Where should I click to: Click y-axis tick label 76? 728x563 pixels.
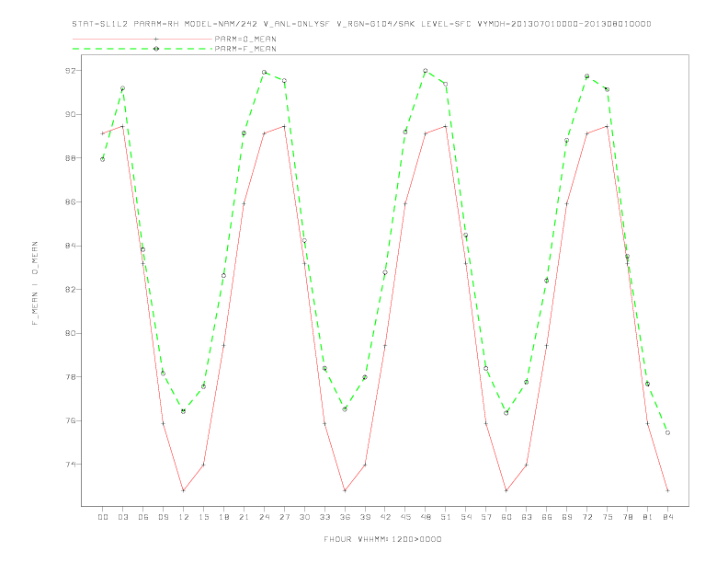(x=70, y=420)
